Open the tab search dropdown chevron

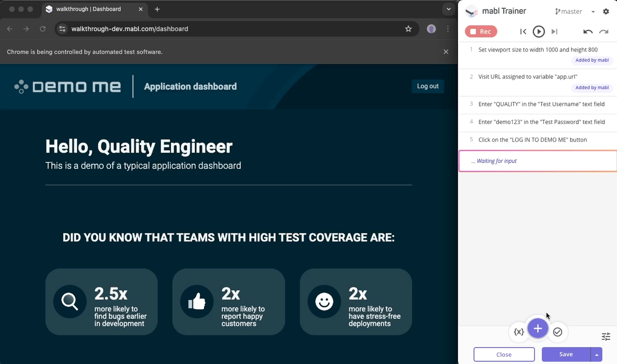tap(449, 9)
